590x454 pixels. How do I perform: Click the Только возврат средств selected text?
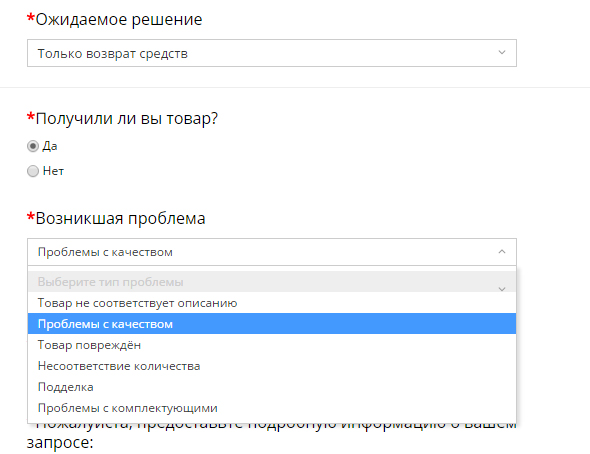pyautogui.click(x=113, y=54)
